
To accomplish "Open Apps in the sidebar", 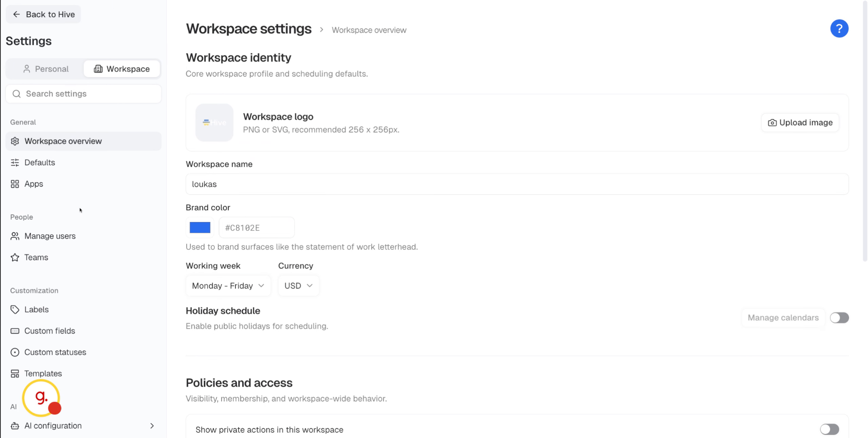I will [84, 184].
